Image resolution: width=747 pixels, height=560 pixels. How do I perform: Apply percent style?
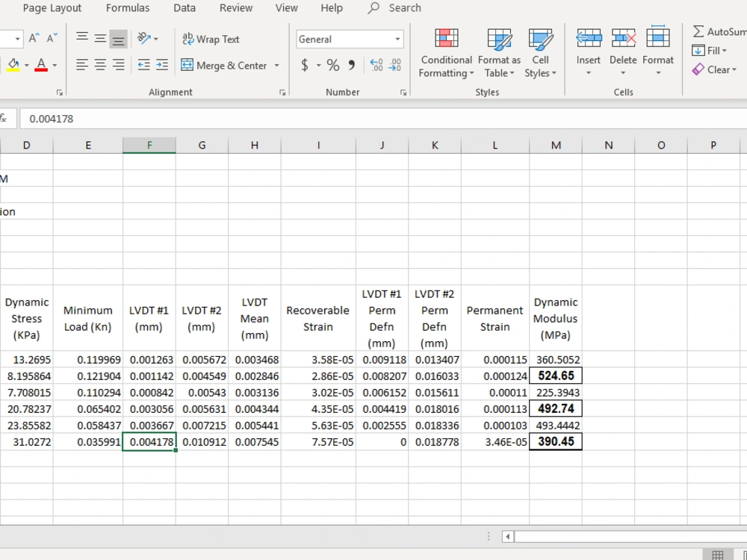pos(333,65)
